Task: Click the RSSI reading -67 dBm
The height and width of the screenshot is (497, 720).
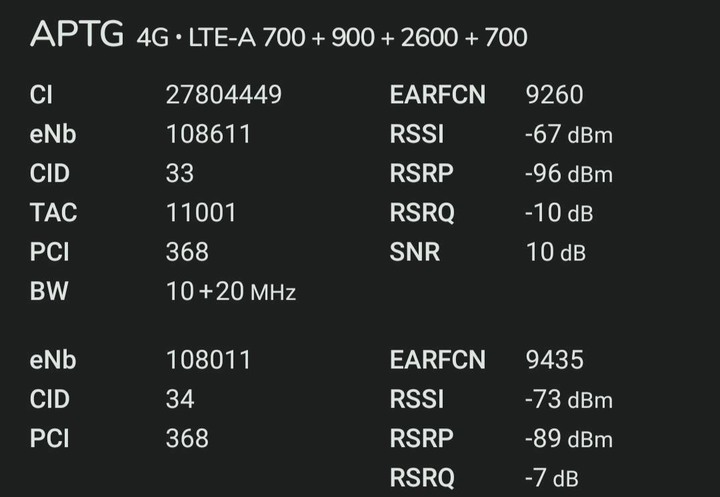Action: (x=568, y=134)
